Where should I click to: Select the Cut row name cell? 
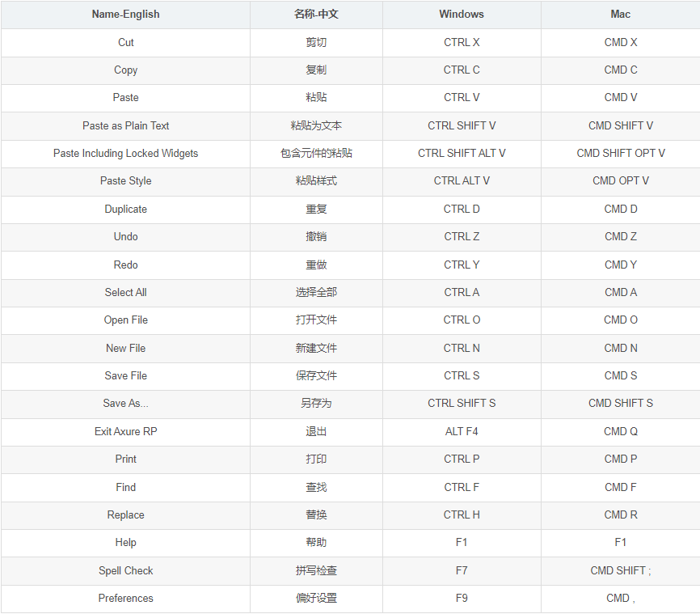click(x=125, y=42)
